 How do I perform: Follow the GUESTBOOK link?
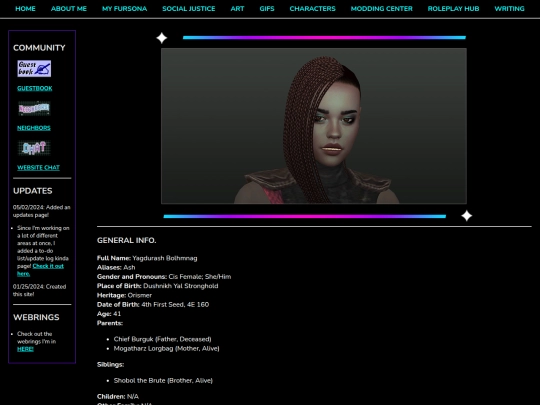35,89
